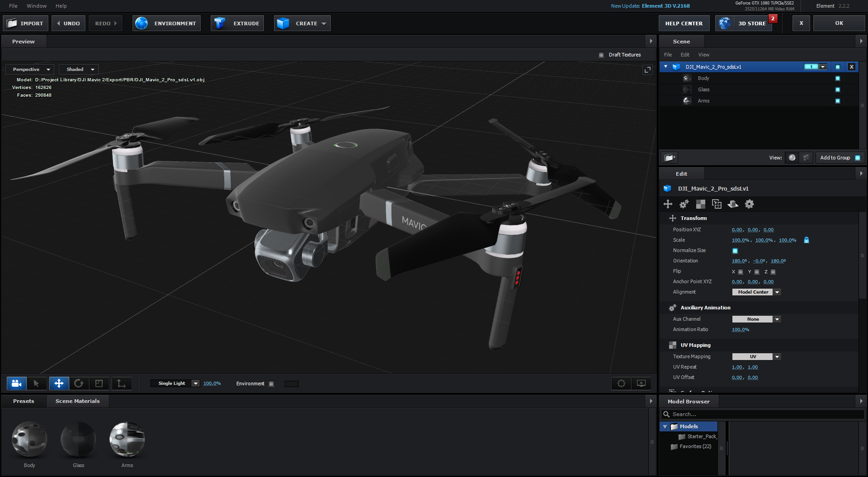
Task: Open the Perspective camera view dropdown
Action: (x=30, y=70)
